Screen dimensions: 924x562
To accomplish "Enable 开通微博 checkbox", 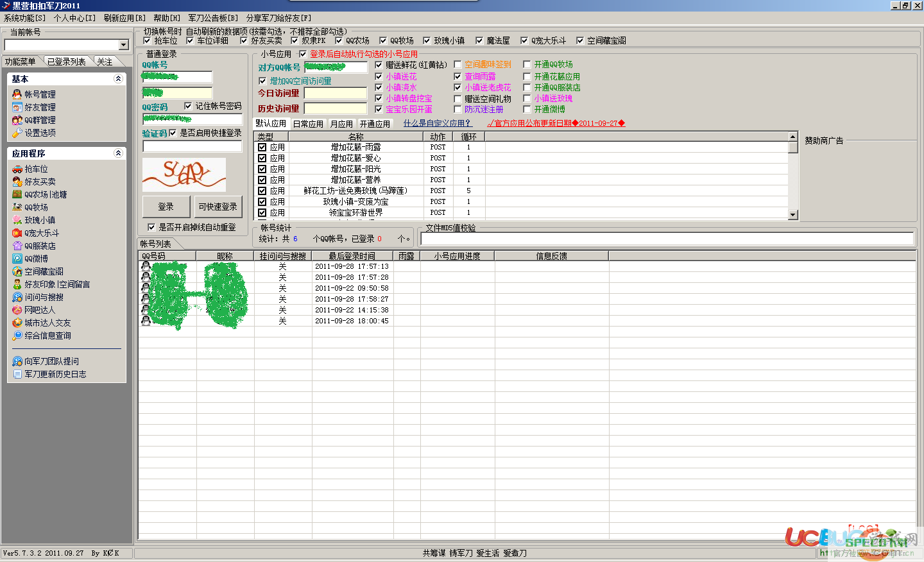I will tap(527, 109).
